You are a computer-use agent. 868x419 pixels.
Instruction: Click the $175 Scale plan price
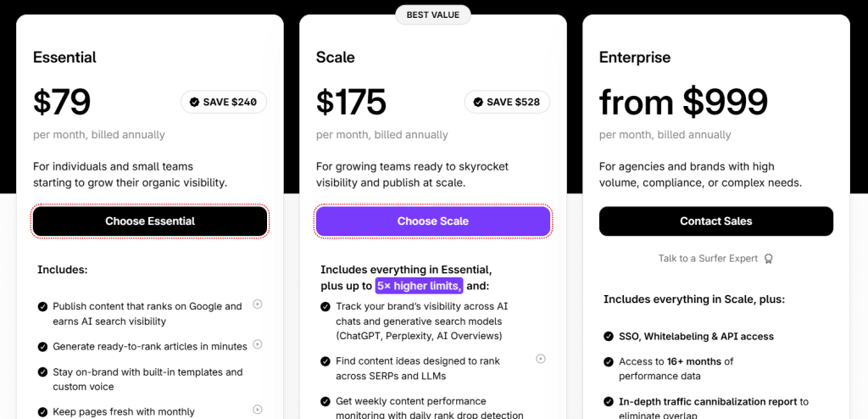pyautogui.click(x=351, y=102)
